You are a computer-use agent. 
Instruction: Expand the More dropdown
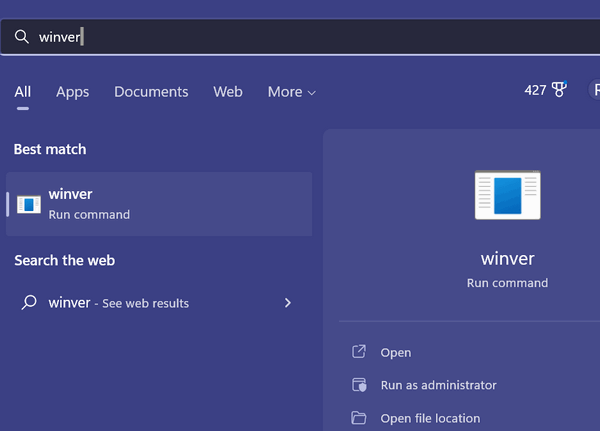click(292, 92)
